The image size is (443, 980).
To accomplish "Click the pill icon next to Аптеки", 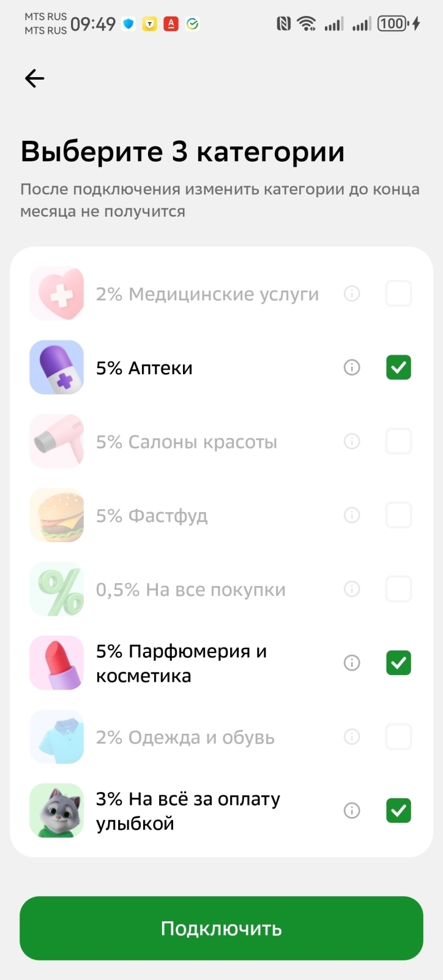I will [56, 367].
